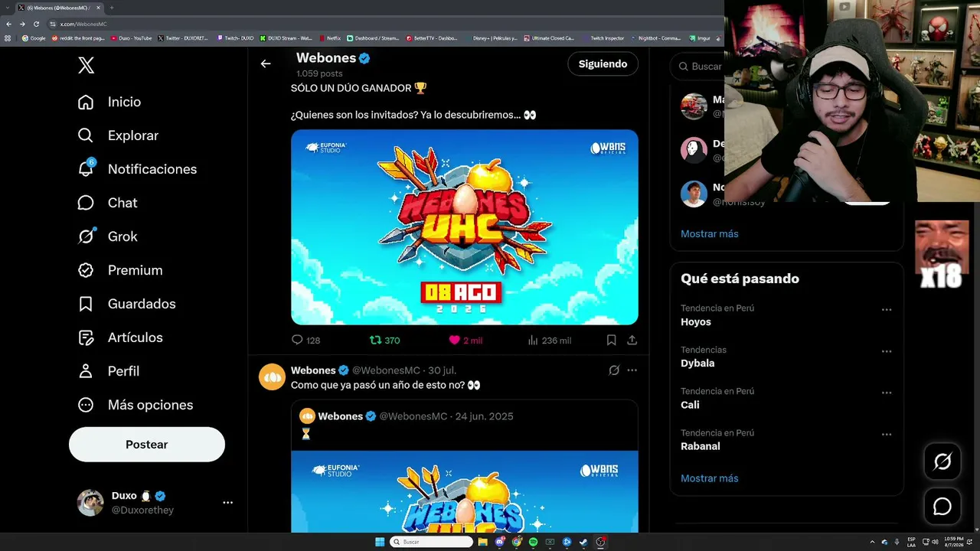This screenshot has height=551, width=980.
Task: Click the Postear button
Action: tap(147, 445)
